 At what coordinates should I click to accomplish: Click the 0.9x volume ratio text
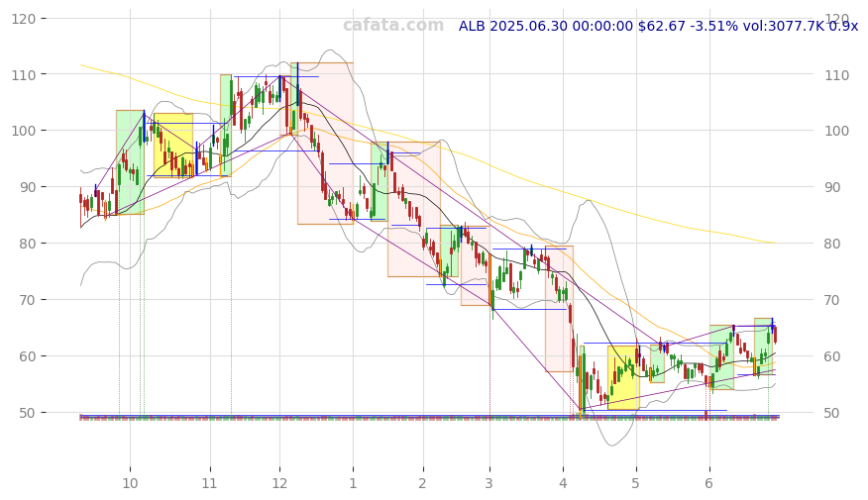coord(843,26)
